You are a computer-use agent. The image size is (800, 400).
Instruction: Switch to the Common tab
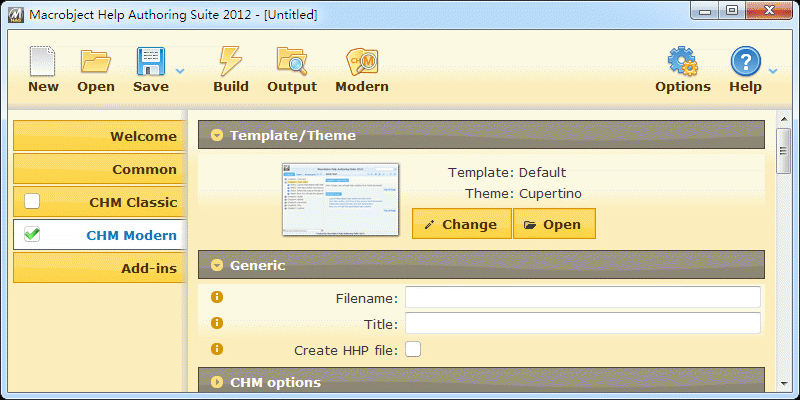(x=98, y=169)
